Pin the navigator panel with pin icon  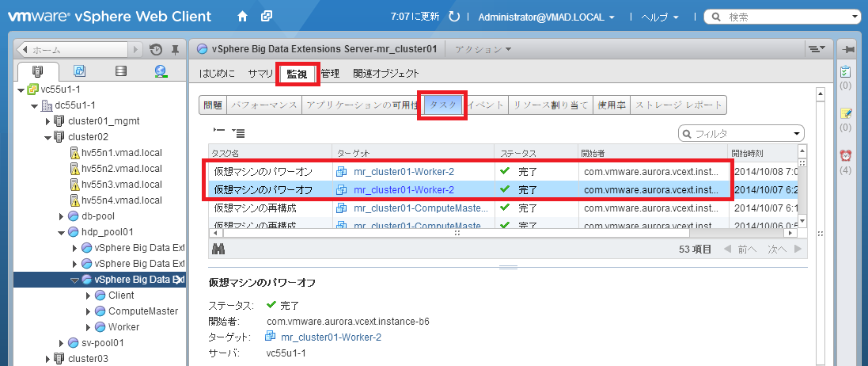pos(175,50)
